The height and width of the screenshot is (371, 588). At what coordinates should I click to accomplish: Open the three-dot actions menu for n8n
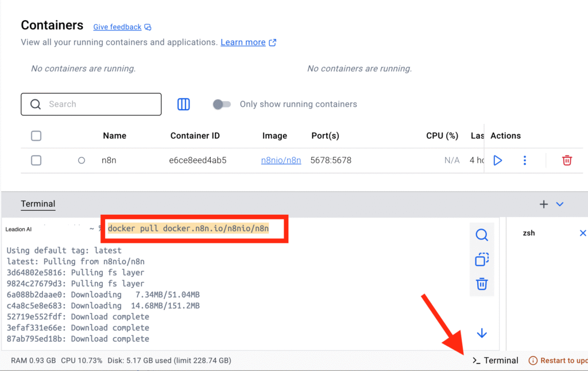tap(524, 160)
